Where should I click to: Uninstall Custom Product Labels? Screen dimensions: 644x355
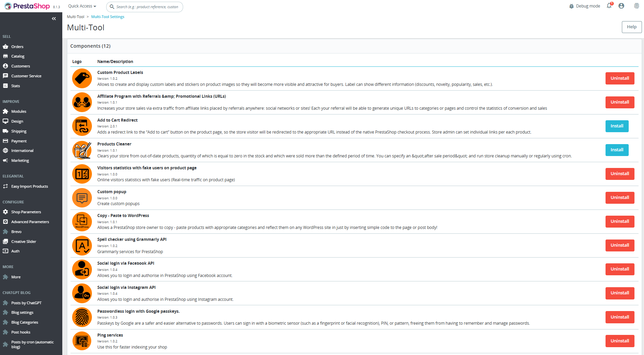coord(619,78)
